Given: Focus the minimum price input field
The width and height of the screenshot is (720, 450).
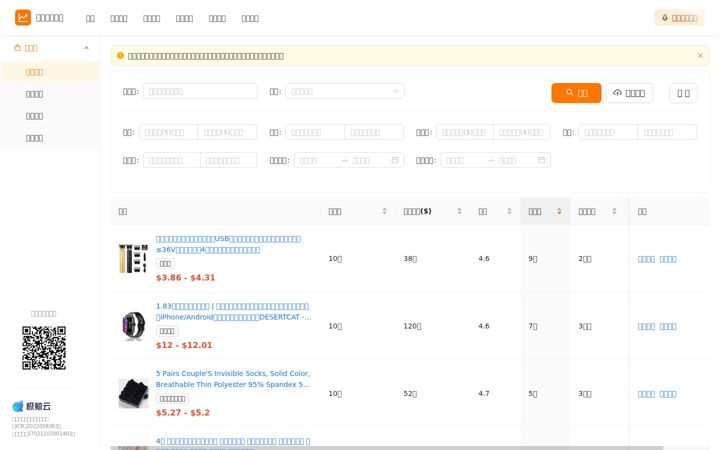Looking at the screenshot, I should (x=169, y=132).
